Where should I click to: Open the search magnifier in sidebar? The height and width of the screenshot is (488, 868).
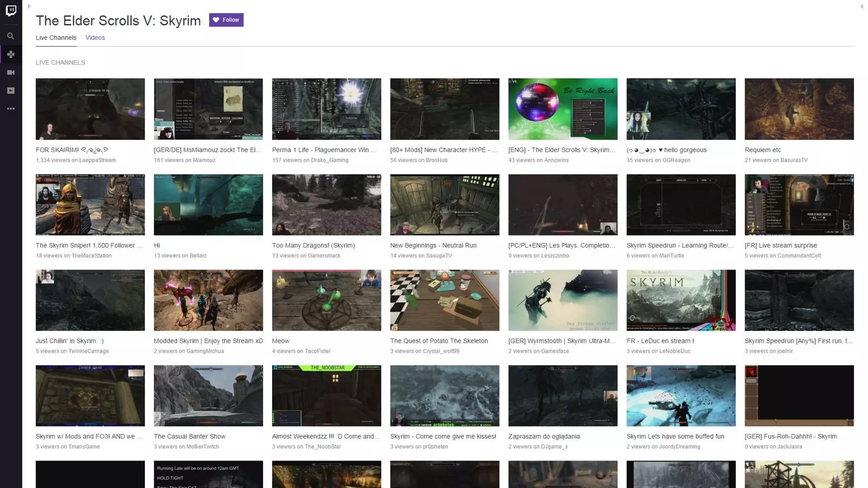11,36
